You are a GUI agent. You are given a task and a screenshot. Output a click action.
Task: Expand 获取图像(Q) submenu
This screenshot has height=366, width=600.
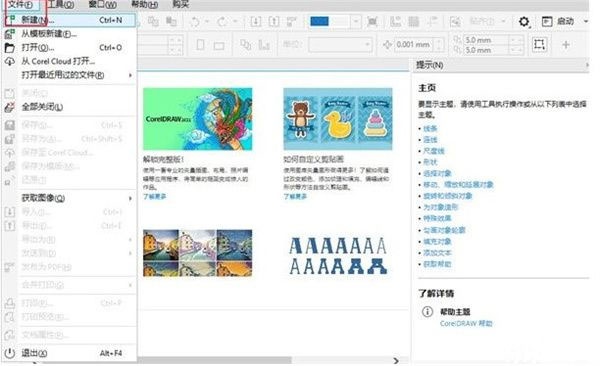click(x=69, y=198)
